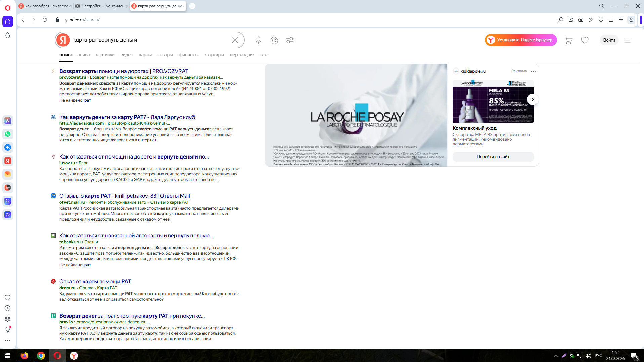This screenshot has height=362, width=644.
Task: Open the profile icon in Opera toolbar
Action: click(x=631, y=20)
